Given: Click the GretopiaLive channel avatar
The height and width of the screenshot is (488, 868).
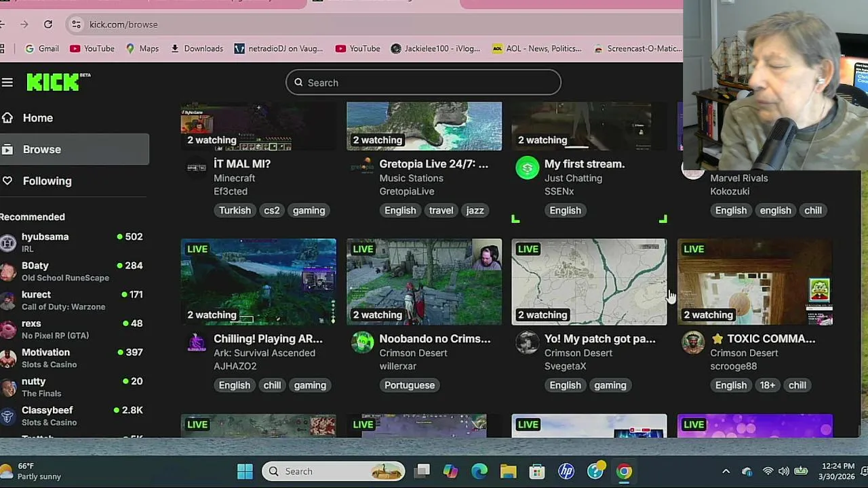Looking at the screenshot, I should click(362, 167).
